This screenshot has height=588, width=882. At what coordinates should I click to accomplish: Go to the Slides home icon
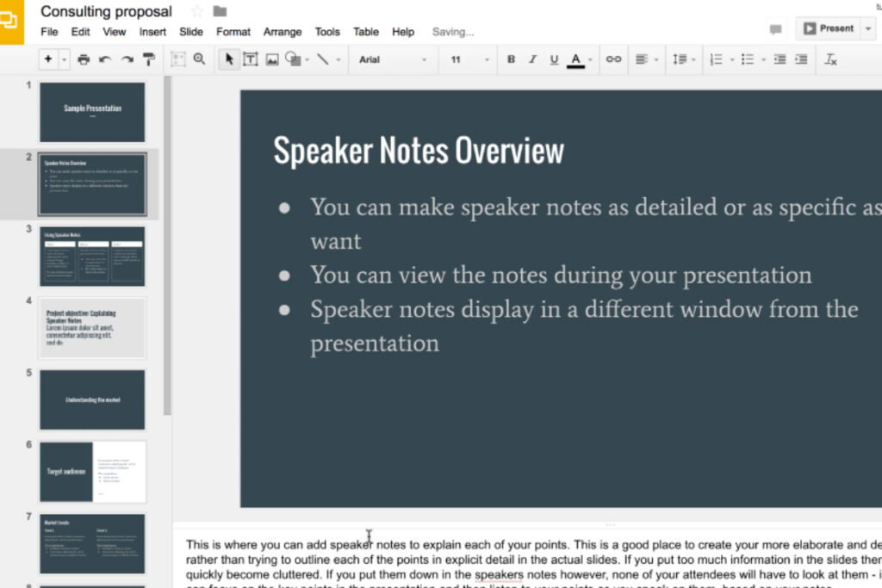11,22
